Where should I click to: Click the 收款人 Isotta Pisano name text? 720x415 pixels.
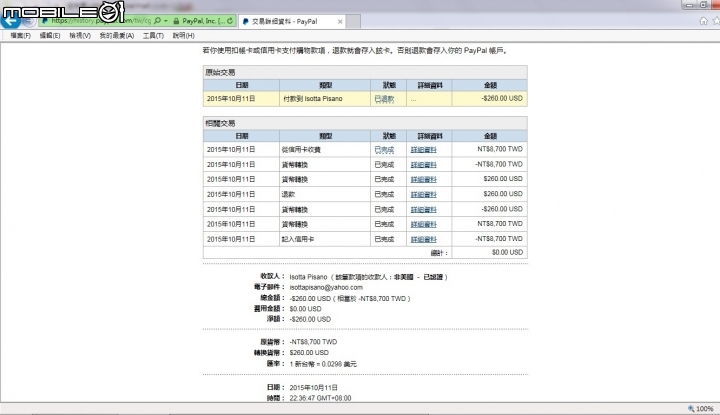[x=308, y=277]
